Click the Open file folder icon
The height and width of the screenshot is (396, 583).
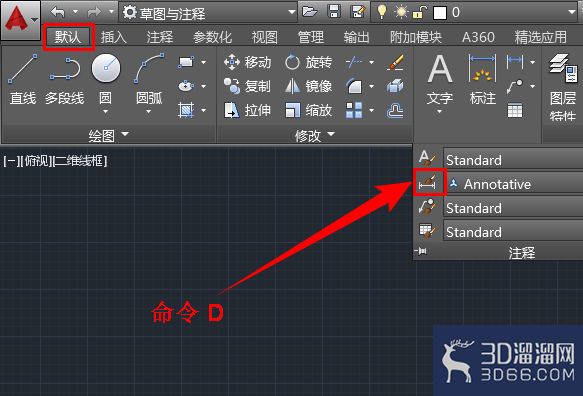coord(309,12)
